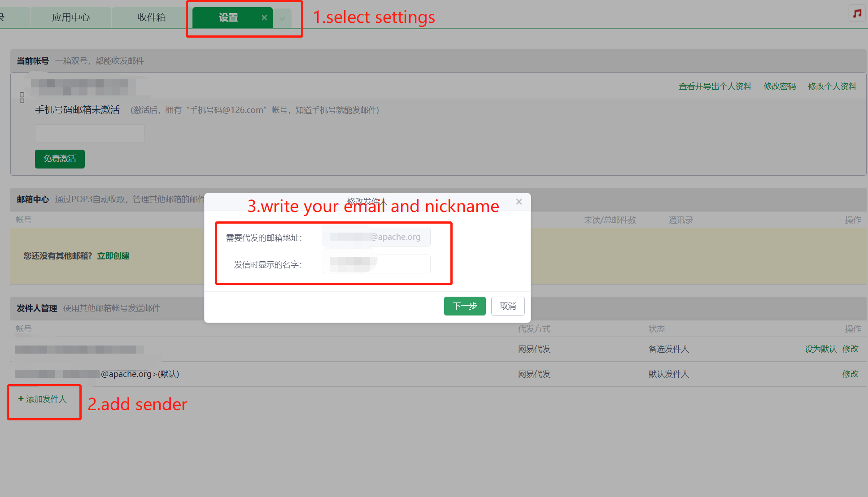Image resolution: width=868 pixels, height=497 pixels.
Task: Click the 立即创建 link
Action: click(x=113, y=256)
